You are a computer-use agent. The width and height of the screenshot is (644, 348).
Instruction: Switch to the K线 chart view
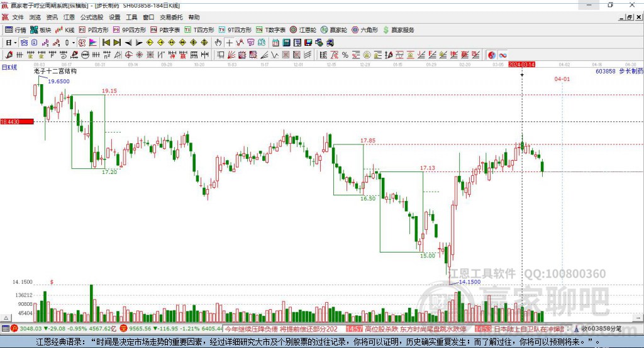65,30
